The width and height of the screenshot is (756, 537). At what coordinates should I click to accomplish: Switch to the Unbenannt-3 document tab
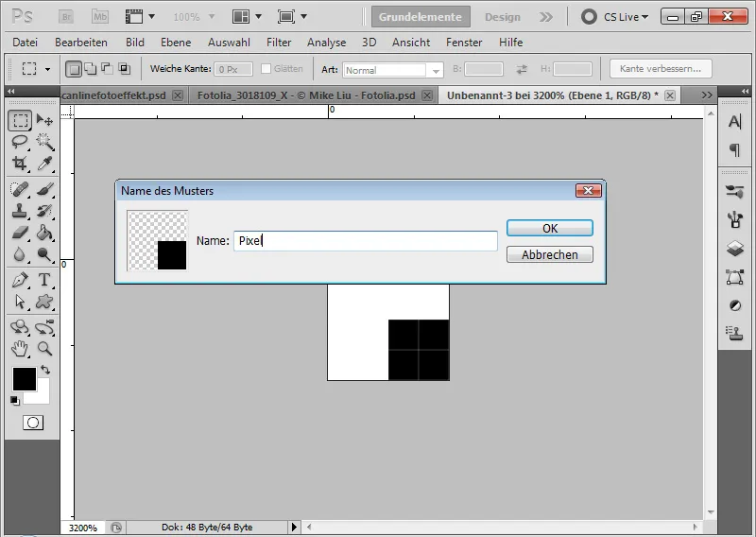coord(553,95)
